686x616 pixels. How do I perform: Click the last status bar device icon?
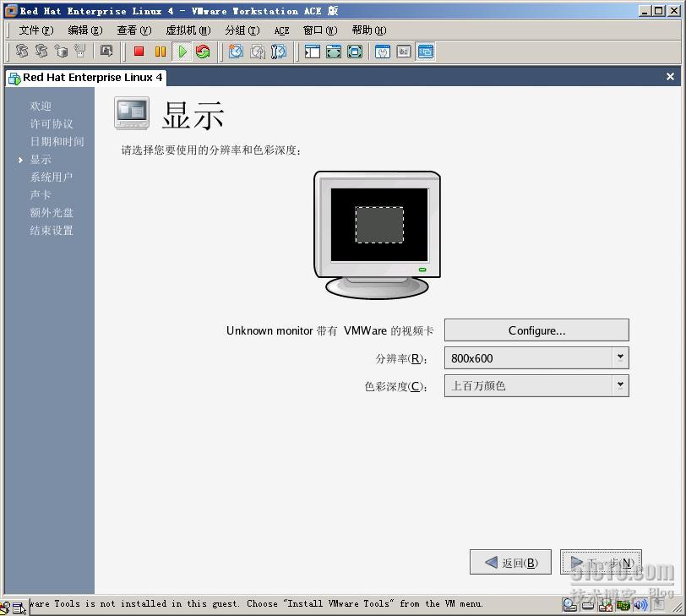click(658, 606)
